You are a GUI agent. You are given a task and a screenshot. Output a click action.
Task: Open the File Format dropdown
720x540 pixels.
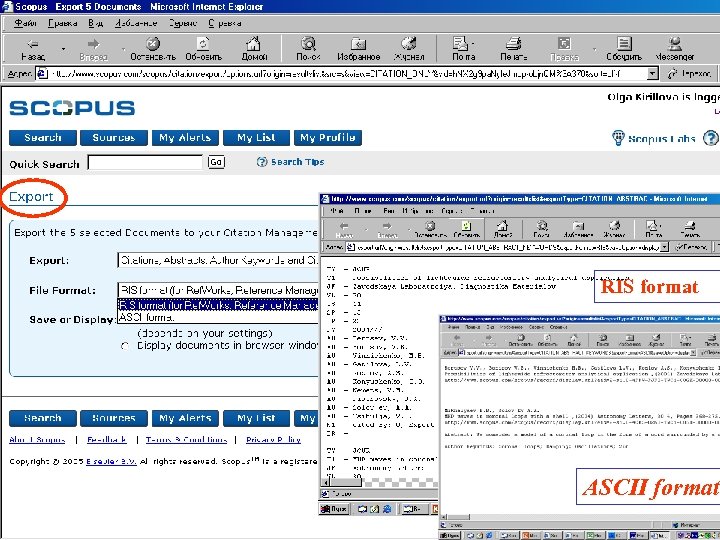click(218, 290)
